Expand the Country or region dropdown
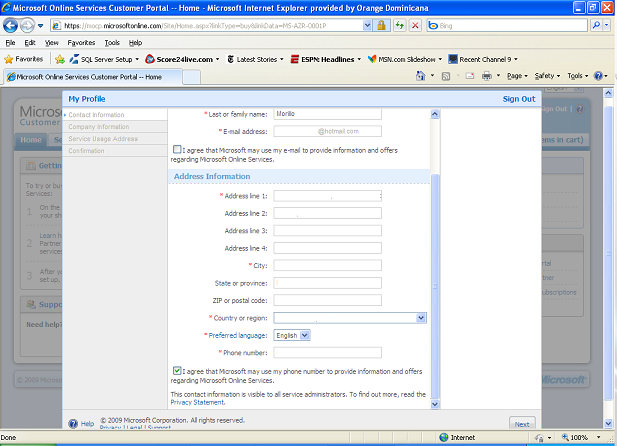Image resolution: width=617 pixels, height=446 pixels. pyautogui.click(x=421, y=318)
